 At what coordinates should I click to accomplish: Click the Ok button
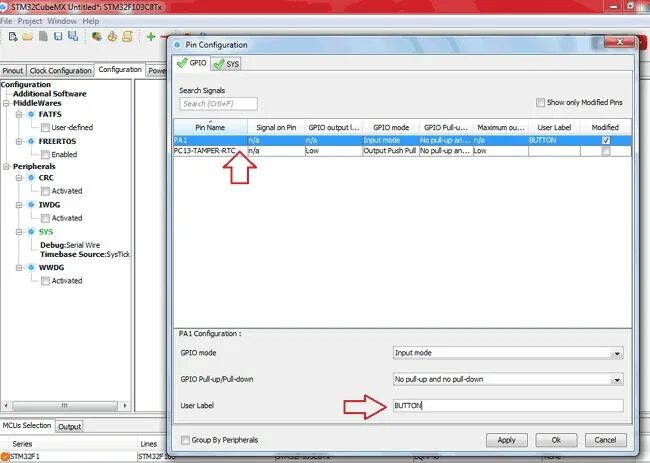[x=556, y=440]
